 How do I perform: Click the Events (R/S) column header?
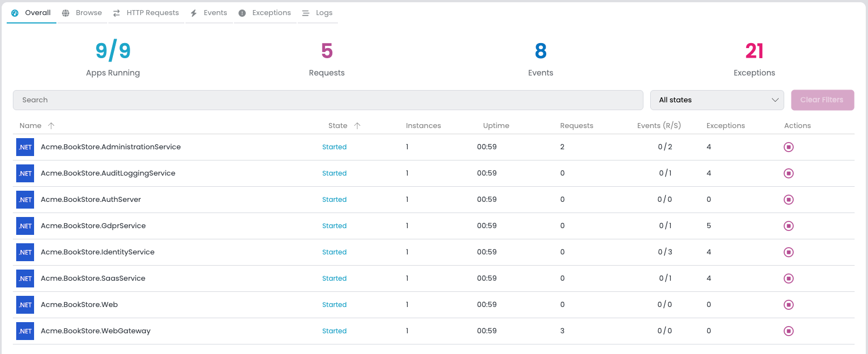[x=659, y=126]
